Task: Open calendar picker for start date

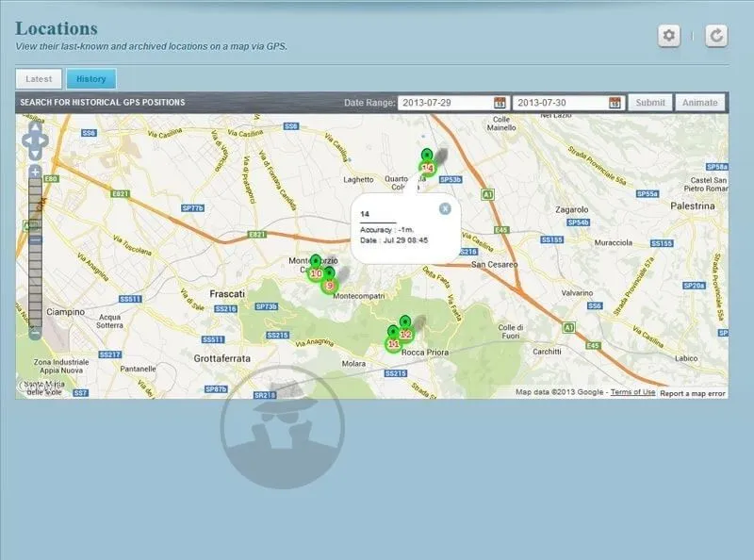Action: click(500, 103)
